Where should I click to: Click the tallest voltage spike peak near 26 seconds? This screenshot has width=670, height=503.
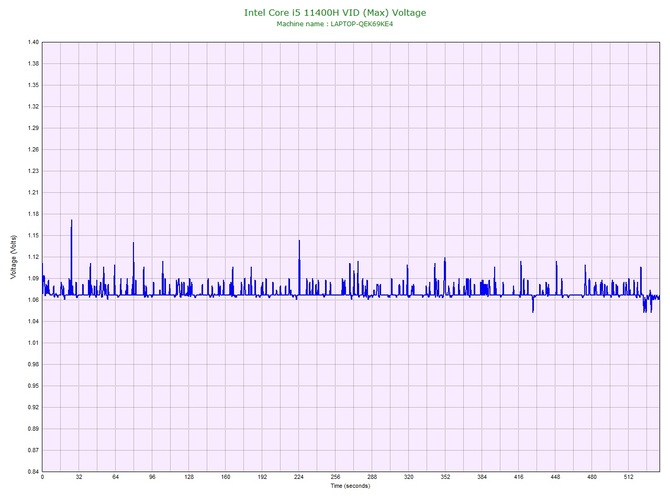pyautogui.click(x=72, y=221)
